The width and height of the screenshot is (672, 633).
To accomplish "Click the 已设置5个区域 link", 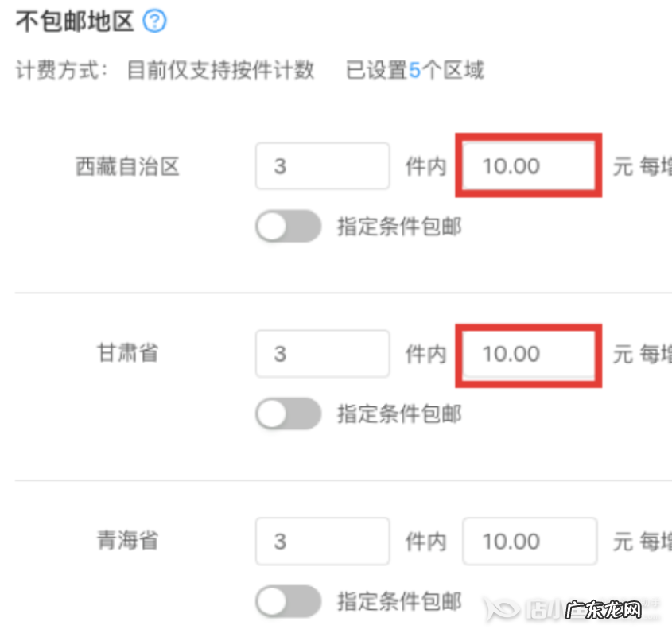I will (414, 71).
